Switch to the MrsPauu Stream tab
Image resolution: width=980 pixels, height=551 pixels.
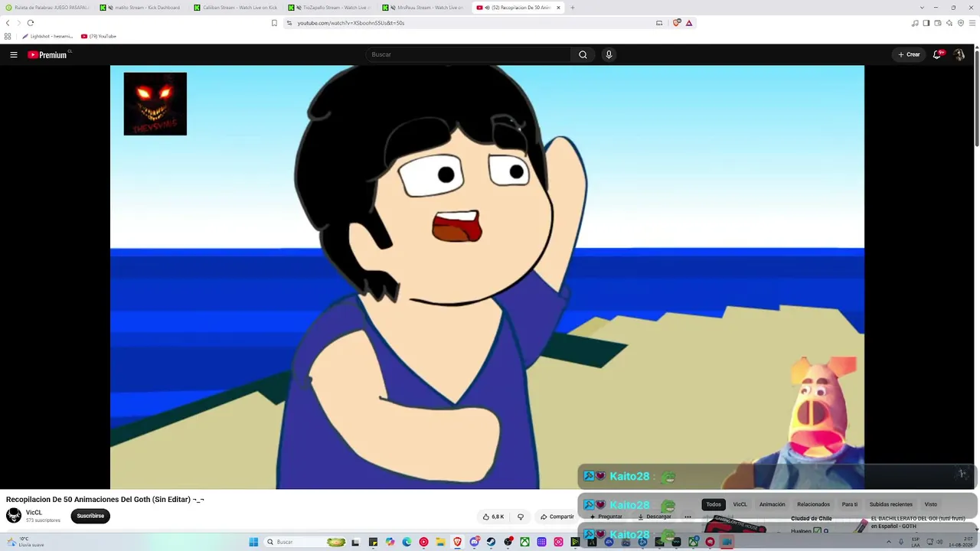coord(424,8)
